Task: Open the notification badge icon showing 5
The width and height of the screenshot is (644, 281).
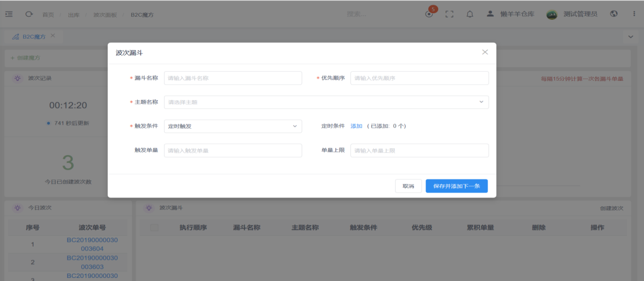Action: [431, 12]
